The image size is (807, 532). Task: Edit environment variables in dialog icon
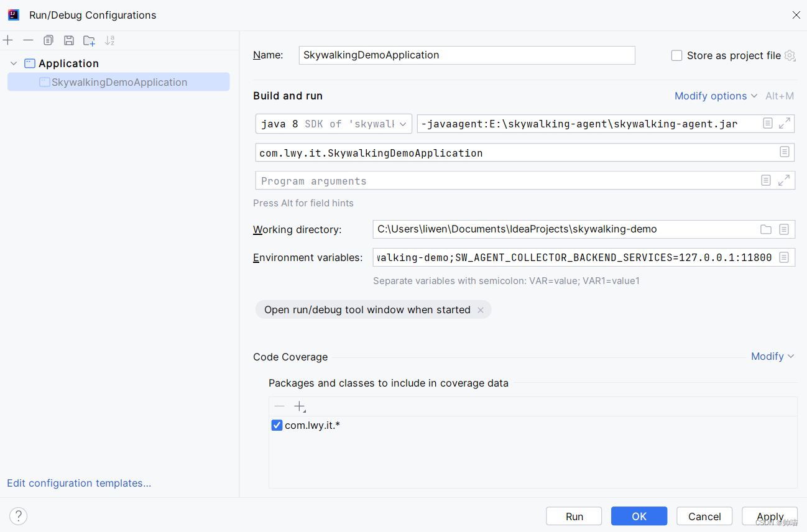[784, 257]
